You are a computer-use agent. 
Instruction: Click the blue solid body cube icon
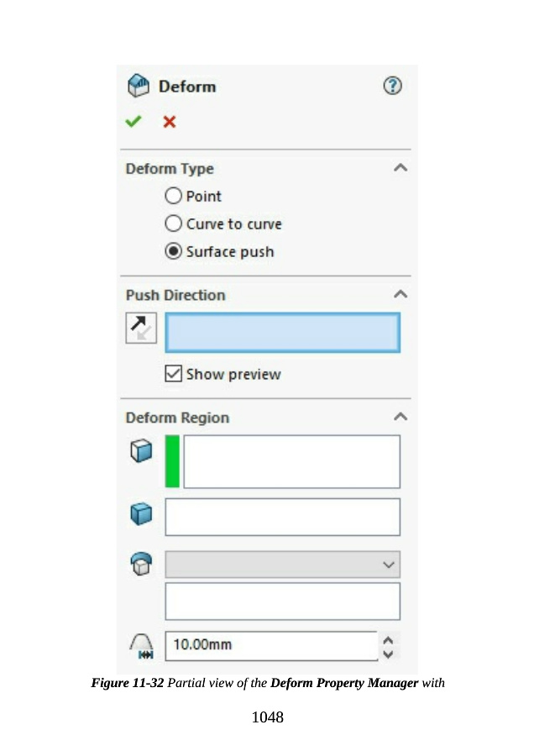point(140,514)
